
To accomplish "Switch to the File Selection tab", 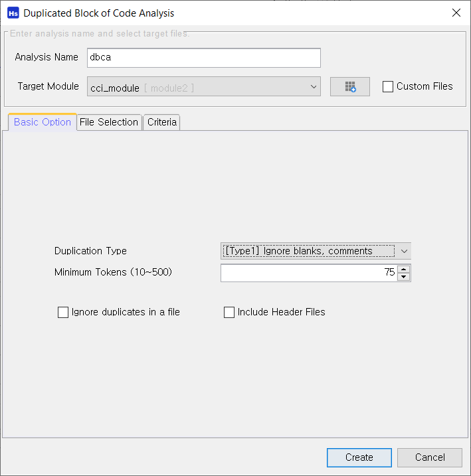I will point(109,122).
